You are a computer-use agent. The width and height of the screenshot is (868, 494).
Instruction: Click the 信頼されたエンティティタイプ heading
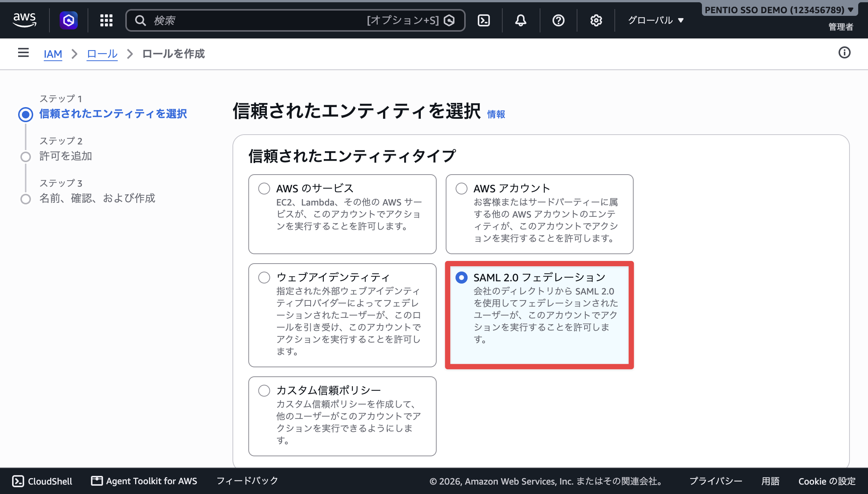point(352,156)
